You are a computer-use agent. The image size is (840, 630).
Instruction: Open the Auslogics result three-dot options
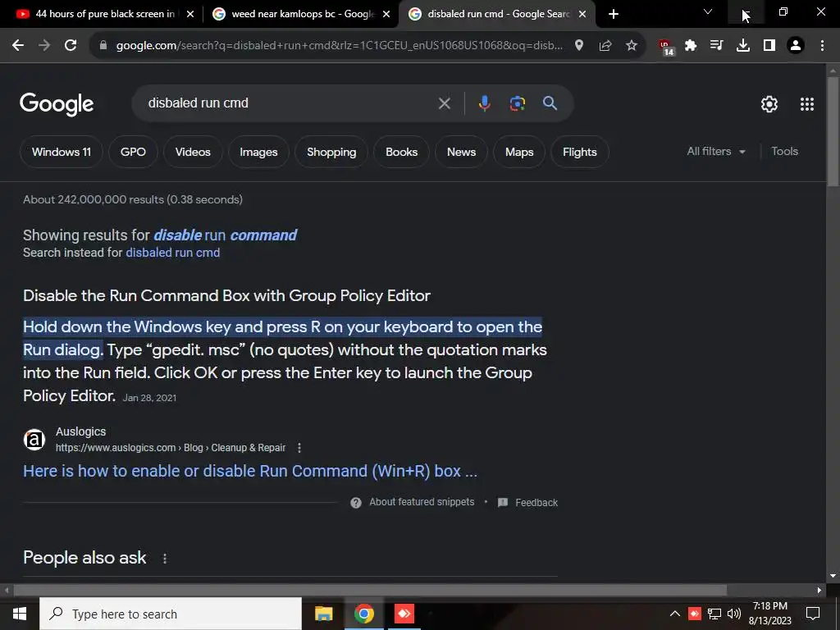pyautogui.click(x=299, y=448)
